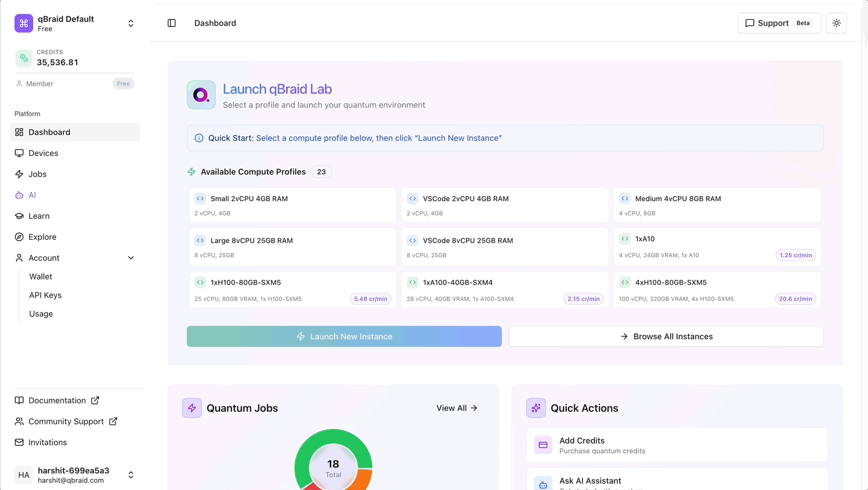Open Dashboard in the sidebar
This screenshot has width=868, height=490.
click(75, 132)
